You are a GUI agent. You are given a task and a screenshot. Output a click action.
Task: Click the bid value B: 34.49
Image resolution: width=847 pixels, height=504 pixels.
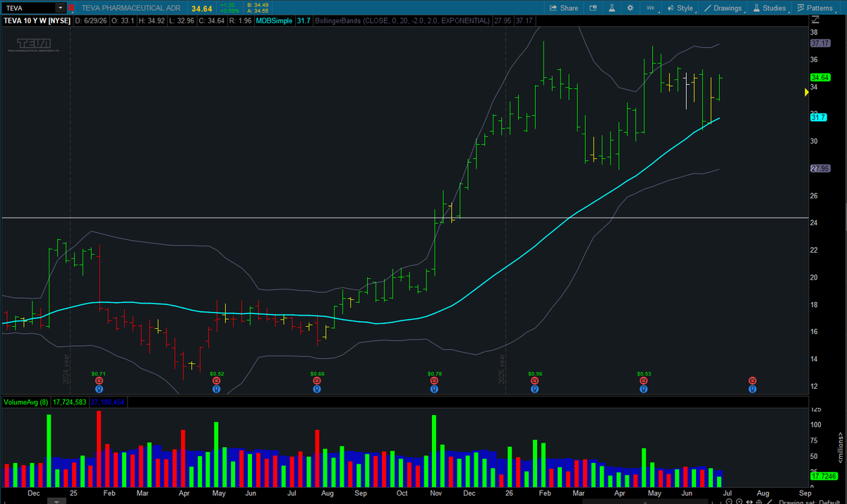pyautogui.click(x=257, y=5)
